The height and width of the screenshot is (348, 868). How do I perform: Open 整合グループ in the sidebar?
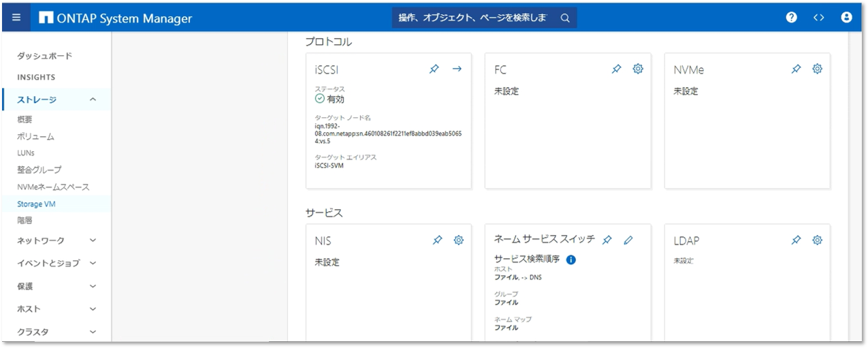tap(39, 170)
